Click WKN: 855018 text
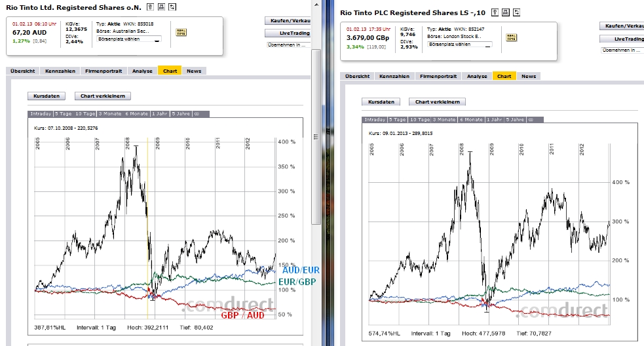The image size is (644, 346). click(x=138, y=24)
